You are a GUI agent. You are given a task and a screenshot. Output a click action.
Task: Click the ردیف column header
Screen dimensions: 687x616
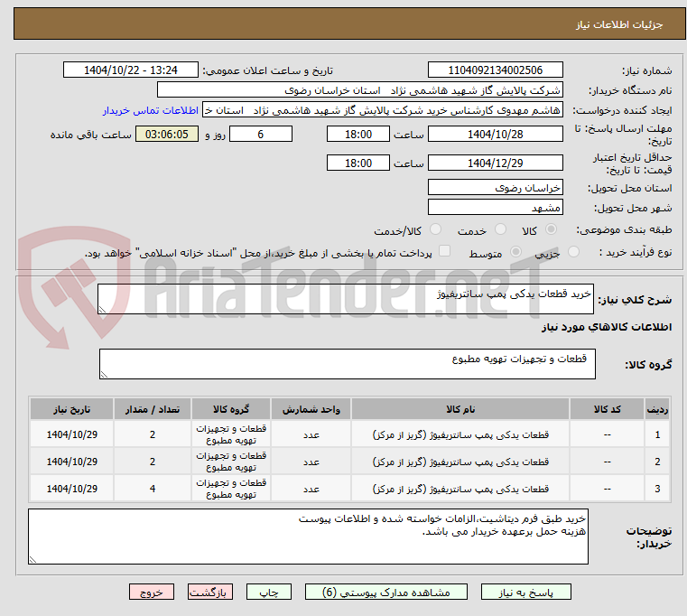[x=657, y=409]
